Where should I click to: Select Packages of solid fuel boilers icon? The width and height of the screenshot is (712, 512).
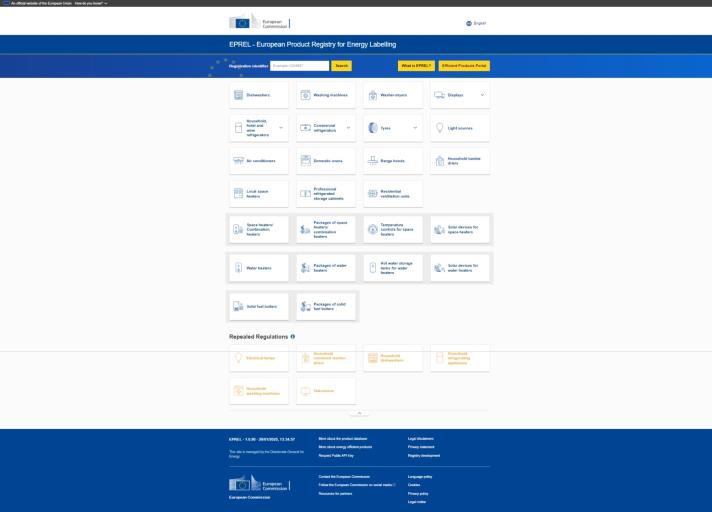tap(306, 306)
